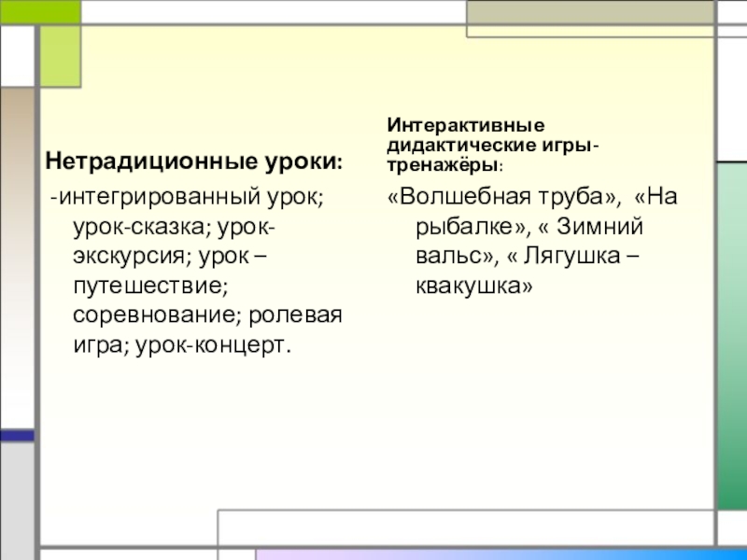The width and height of the screenshot is (747, 560).
Task: Click the text line '-интегрированный урок;'
Action: tap(188, 197)
